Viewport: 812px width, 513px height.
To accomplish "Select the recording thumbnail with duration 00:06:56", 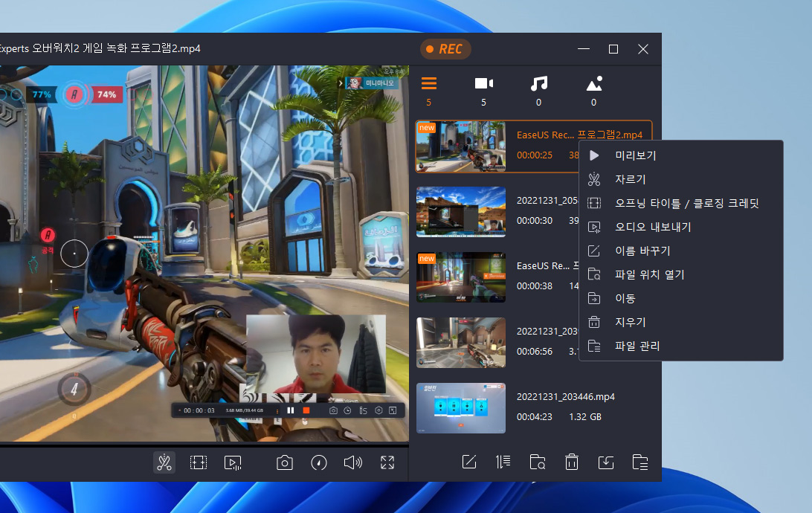I will [x=461, y=342].
